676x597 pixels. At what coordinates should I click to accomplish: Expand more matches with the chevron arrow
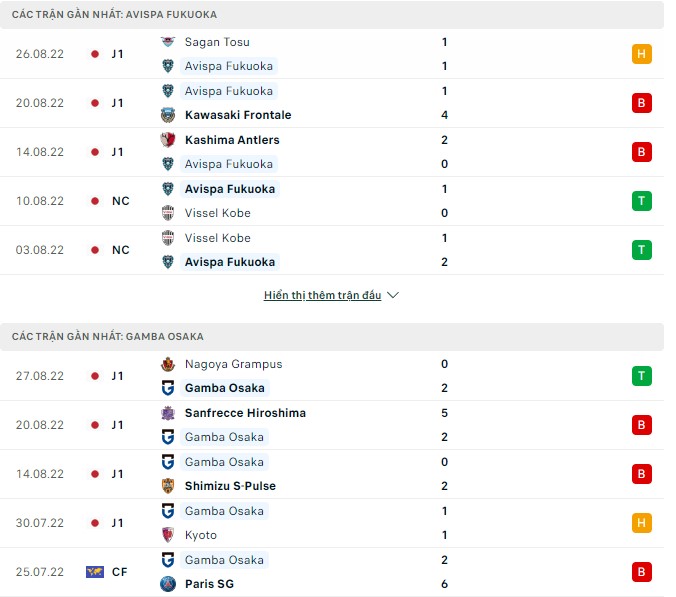click(393, 296)
